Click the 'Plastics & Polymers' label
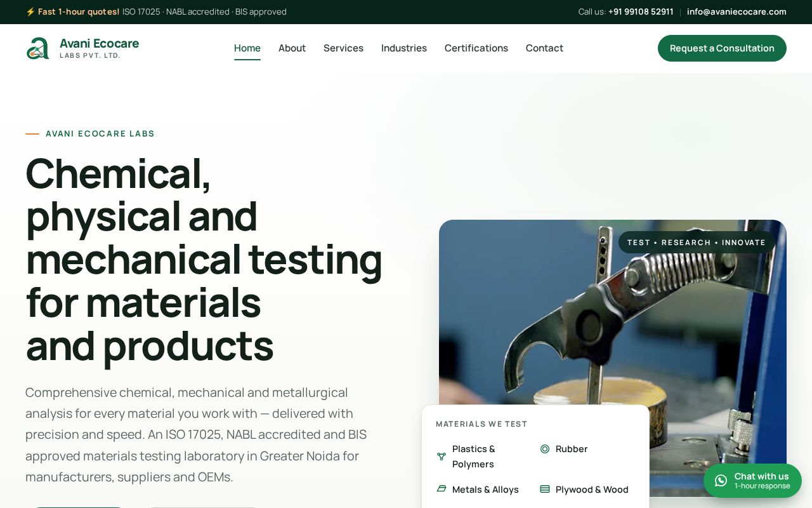This screenshot has height=508, width=812. 474,457
